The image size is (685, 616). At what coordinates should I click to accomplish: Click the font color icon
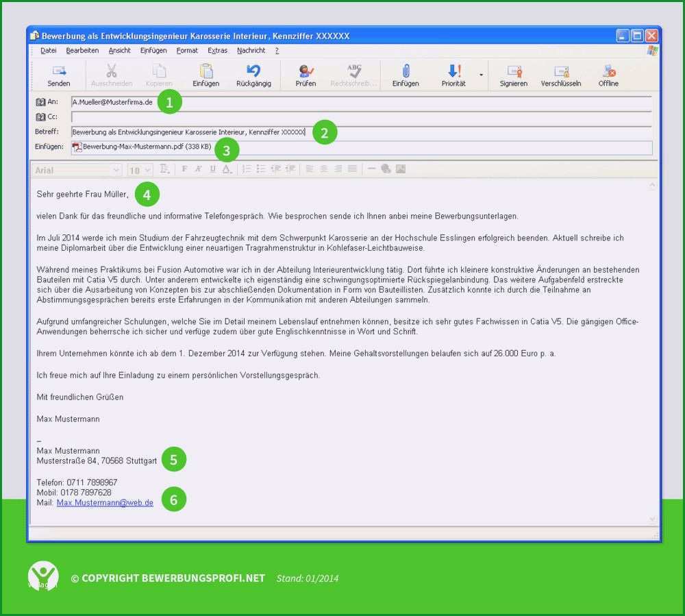227,169
